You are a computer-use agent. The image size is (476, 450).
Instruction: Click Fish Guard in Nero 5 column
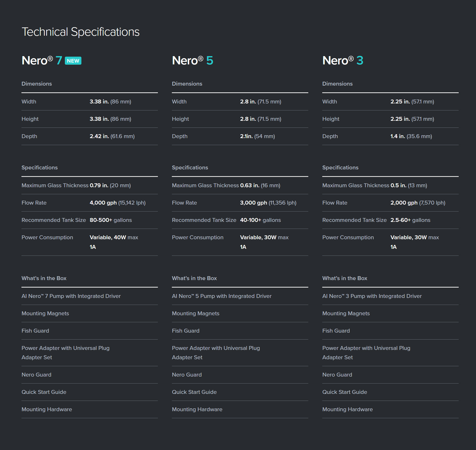[186, 331]
